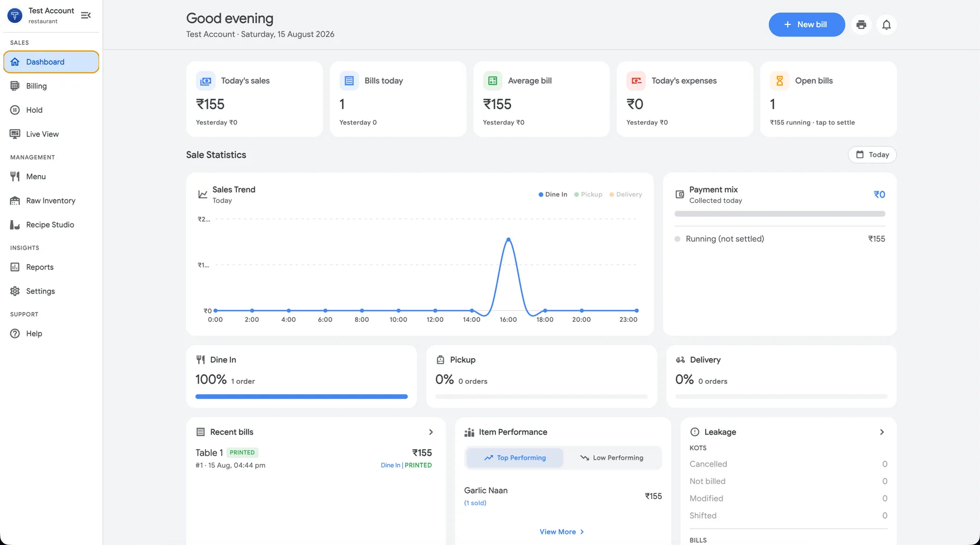
Task: Expand Recent bills with chevron arrow
Action: [x=431, y=432]
